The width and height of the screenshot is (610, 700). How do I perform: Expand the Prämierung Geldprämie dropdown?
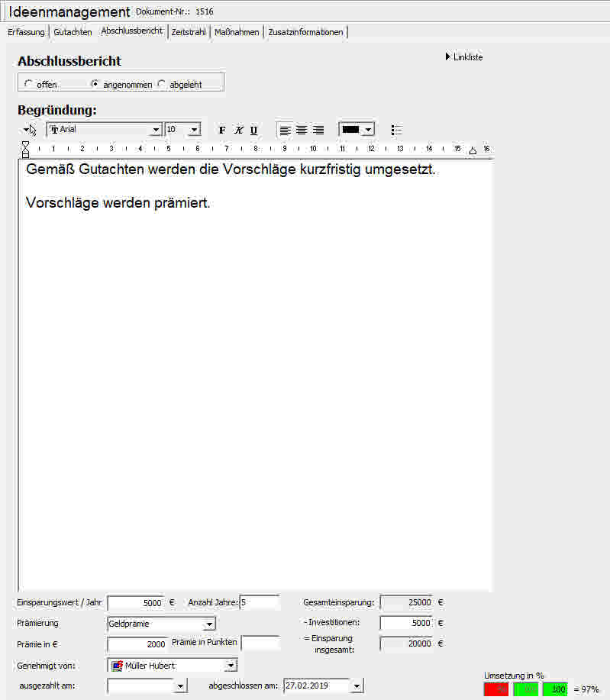coord(209,624)
